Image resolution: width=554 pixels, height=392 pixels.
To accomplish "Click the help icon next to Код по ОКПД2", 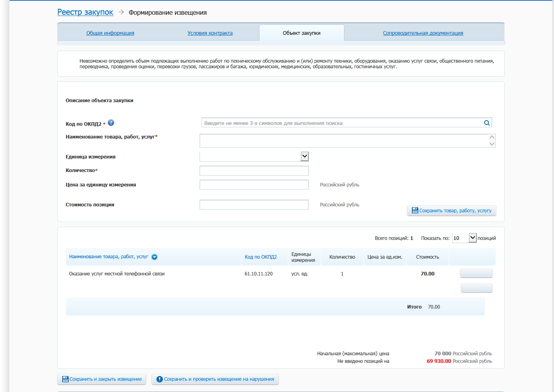I will (x=111, y=123).
